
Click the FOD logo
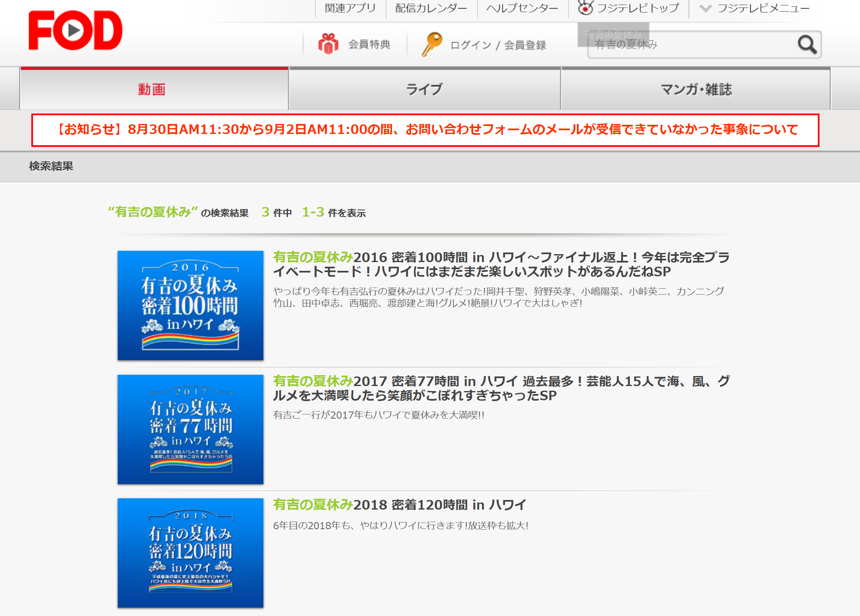pos(76,30)
